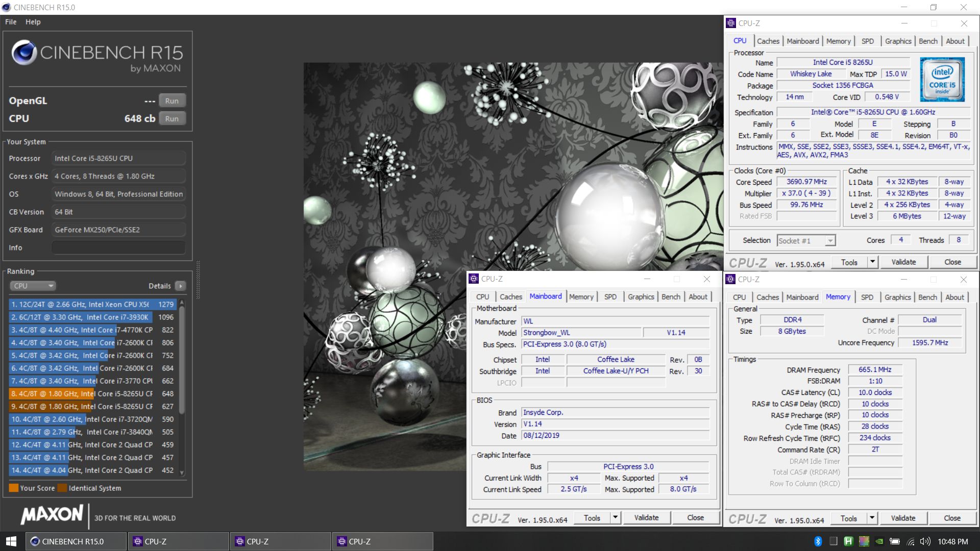This screenshot has width=980, height=551.
Task: Click the colorful square tray icon
Action: pos(864,541)
